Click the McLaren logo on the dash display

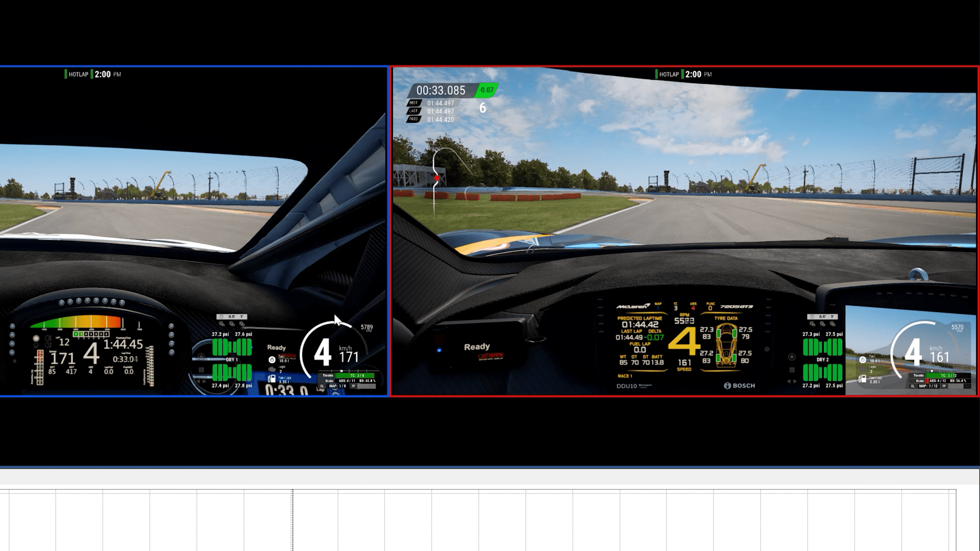click(x=632, y=307)
